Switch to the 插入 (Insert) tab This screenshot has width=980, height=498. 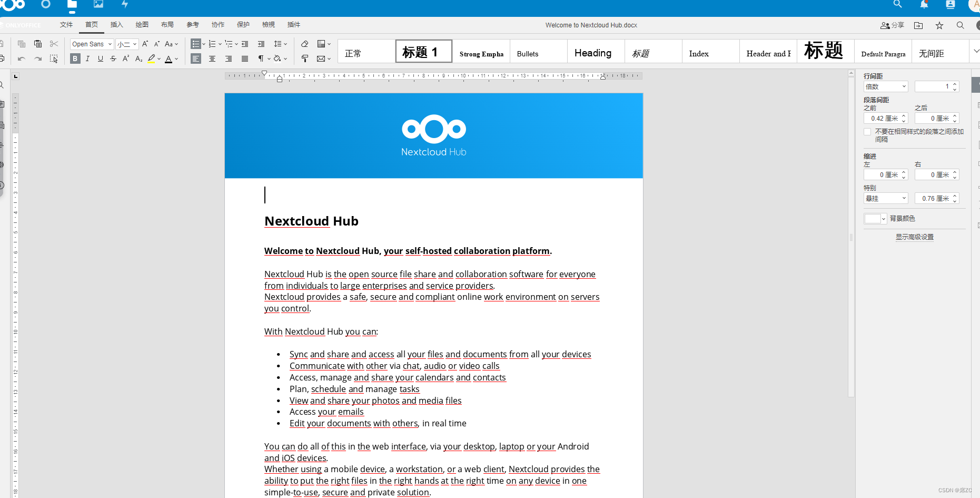tap(117, 25)
